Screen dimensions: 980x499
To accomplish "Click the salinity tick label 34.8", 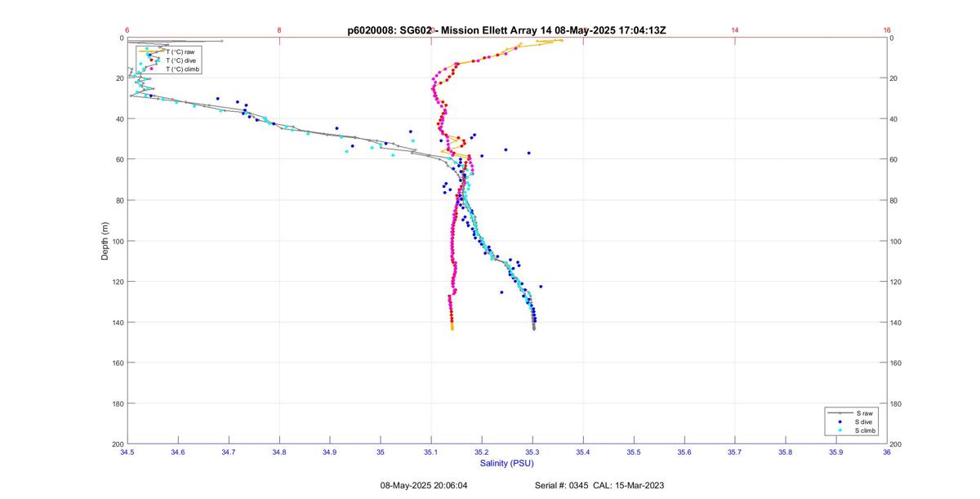I will [278, 452].
